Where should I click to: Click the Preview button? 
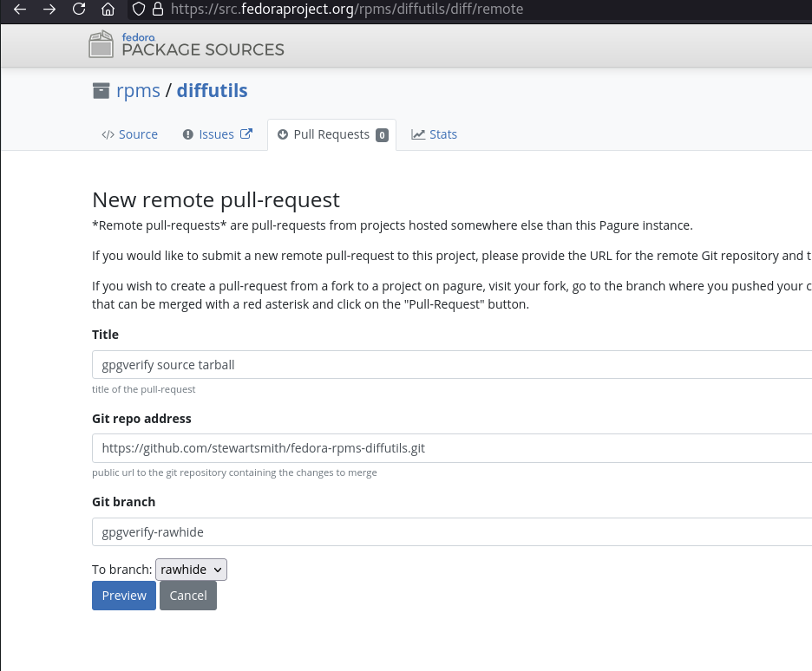coord(124,596)
